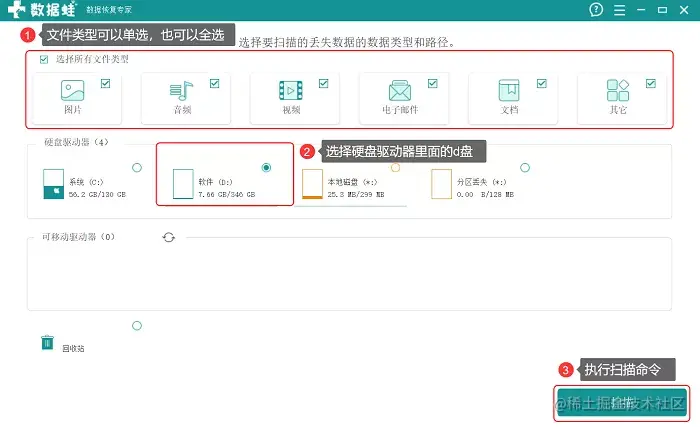Select the 回收站 radio button
This screenshot has width=700, height=427.
click(137, 326)
